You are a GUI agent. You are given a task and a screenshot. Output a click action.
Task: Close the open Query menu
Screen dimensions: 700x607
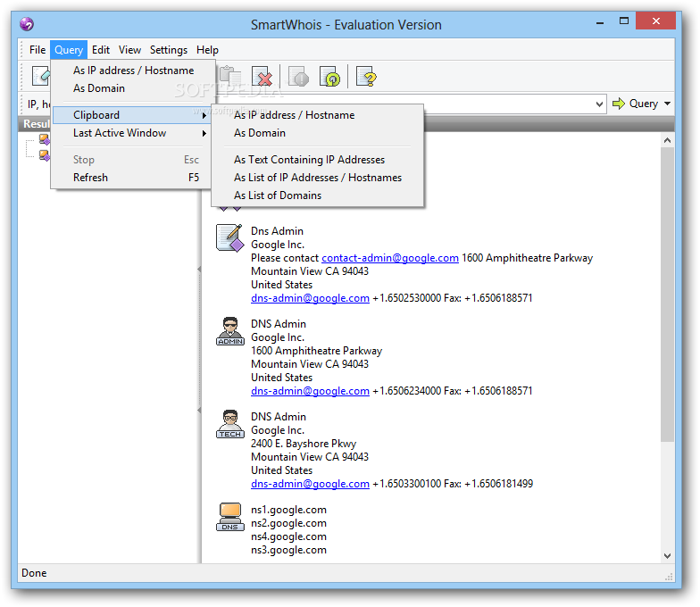coord(69,50)
